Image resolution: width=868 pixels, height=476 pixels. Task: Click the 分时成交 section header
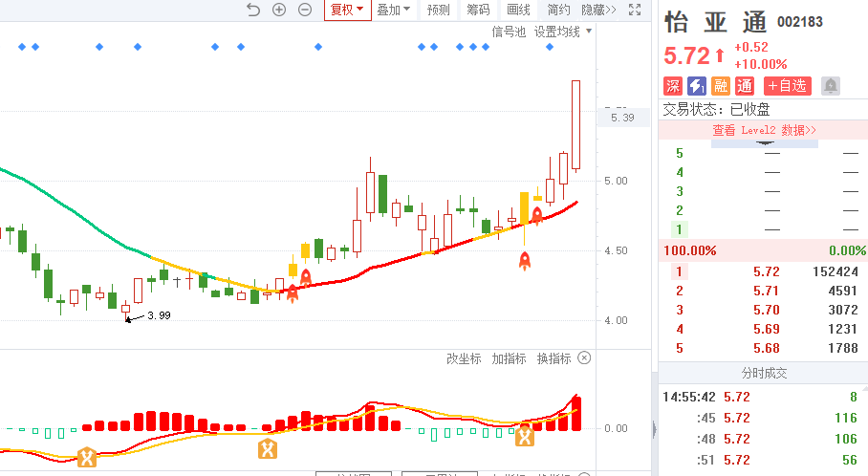click(764, 373)
